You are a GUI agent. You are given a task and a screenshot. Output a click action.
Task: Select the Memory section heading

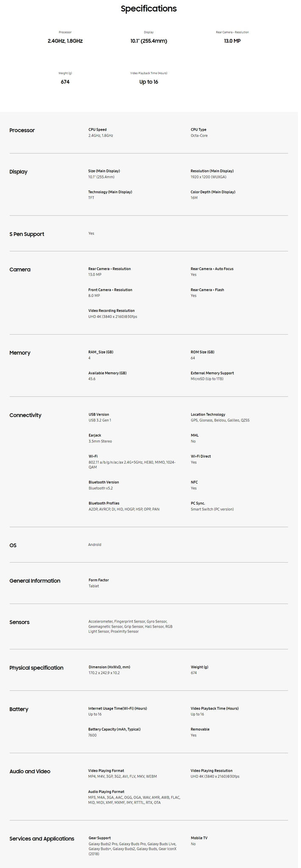(x=20, y=353)
